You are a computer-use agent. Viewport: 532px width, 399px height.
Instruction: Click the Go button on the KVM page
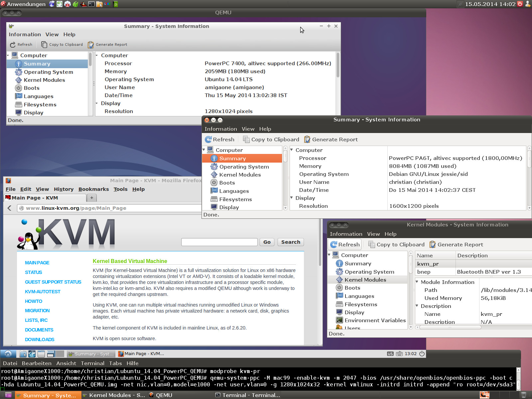click(x=267, y=242)
